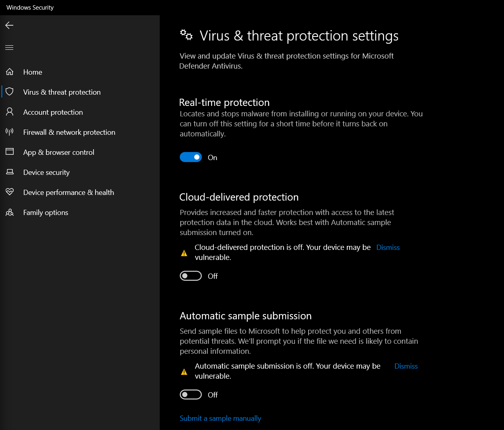Select Virus & threat protection in sidebar

point(62,92)
